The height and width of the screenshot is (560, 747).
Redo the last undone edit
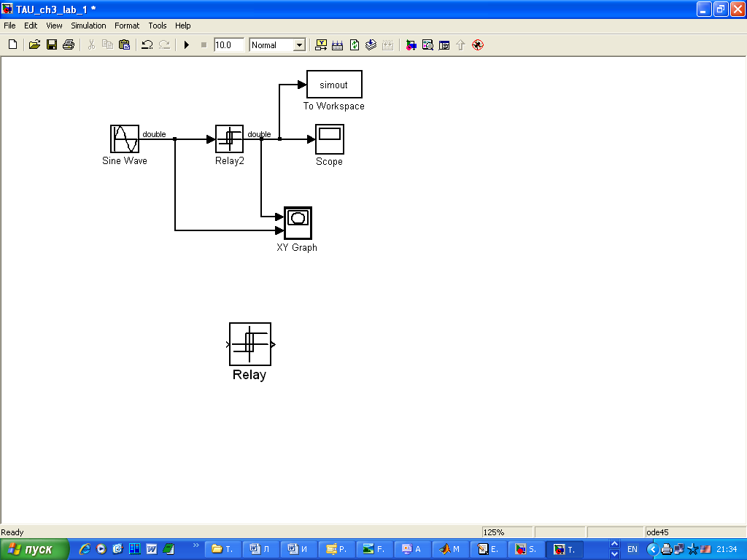[x=164, y=44]
